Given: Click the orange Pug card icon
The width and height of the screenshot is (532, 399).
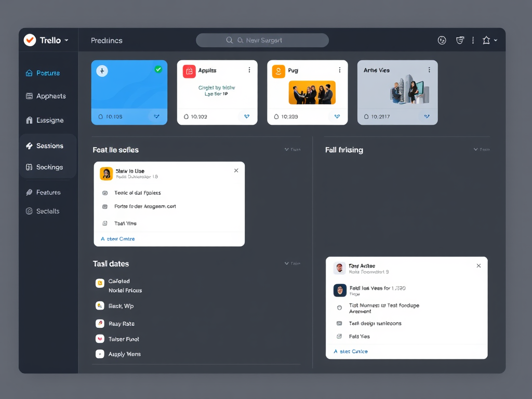Looking at the screenshot, I should pyautogui.click(x=279, y=71).
